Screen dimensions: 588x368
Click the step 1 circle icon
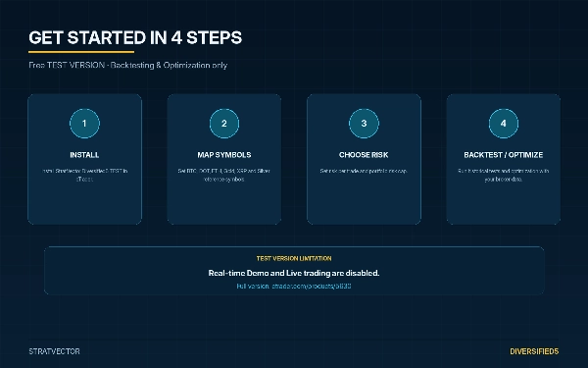click(x=84, y=124)
